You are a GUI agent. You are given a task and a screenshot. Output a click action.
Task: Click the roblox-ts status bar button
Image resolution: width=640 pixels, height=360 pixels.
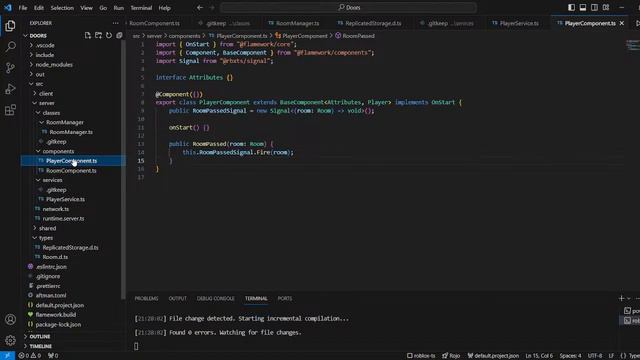(x=421, y=356)
